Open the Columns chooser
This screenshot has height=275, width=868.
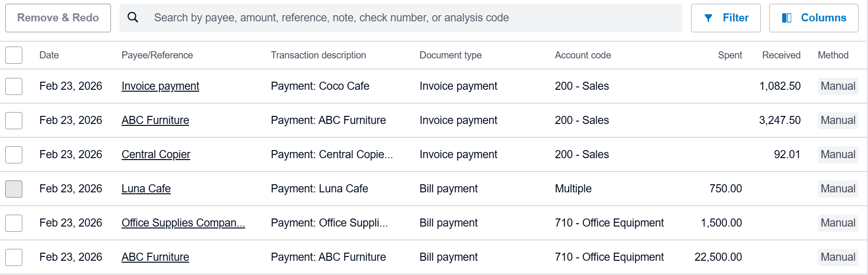(x=813, y=18)
